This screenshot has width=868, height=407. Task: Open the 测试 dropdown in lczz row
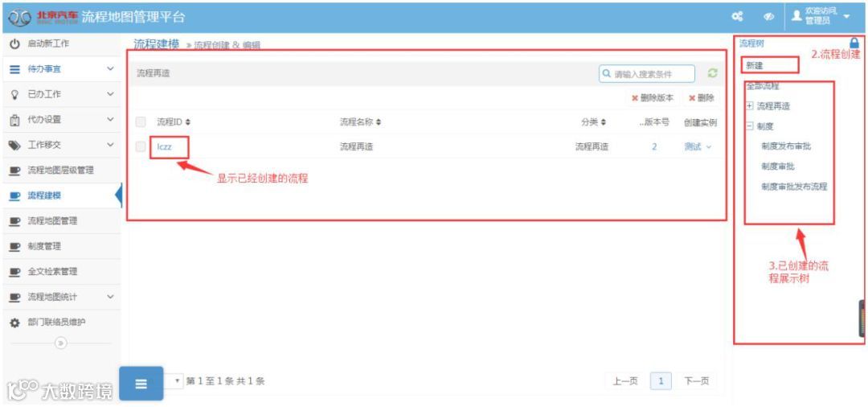point(698,146)
